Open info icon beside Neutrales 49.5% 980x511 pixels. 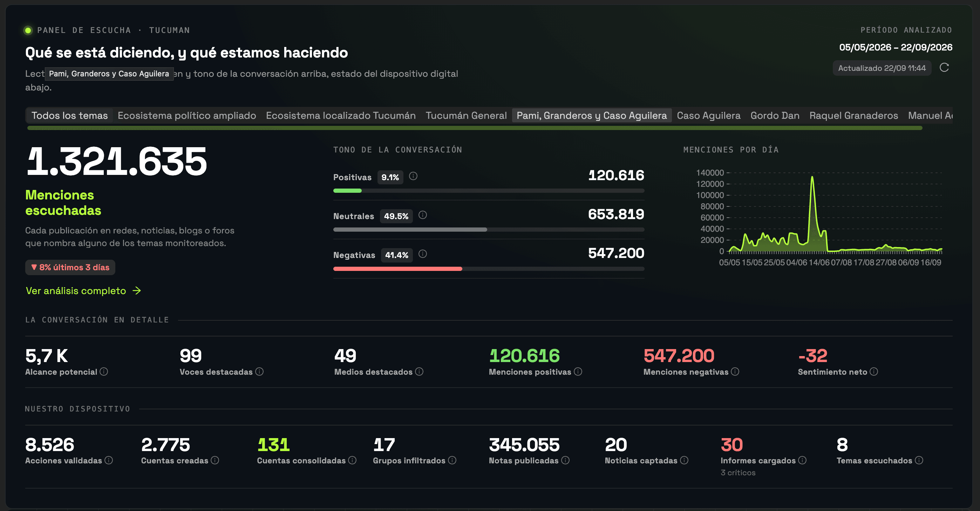(x=422, y=215)
